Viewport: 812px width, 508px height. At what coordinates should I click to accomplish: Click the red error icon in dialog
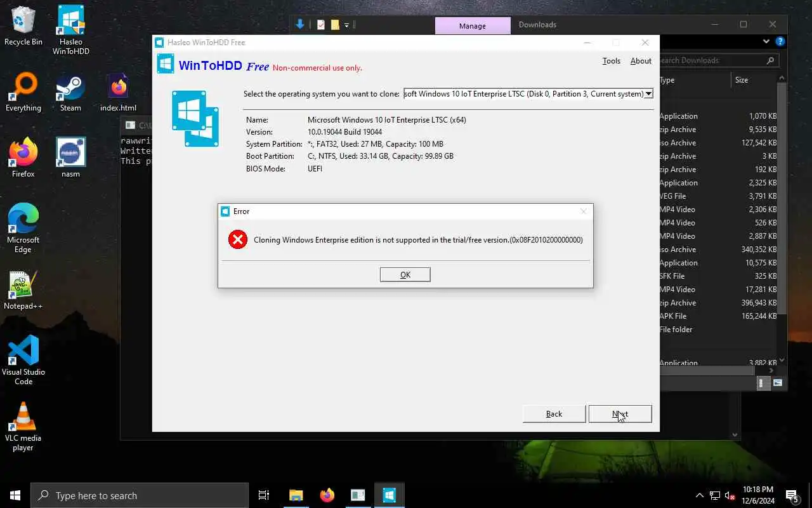tap(238, 239)
